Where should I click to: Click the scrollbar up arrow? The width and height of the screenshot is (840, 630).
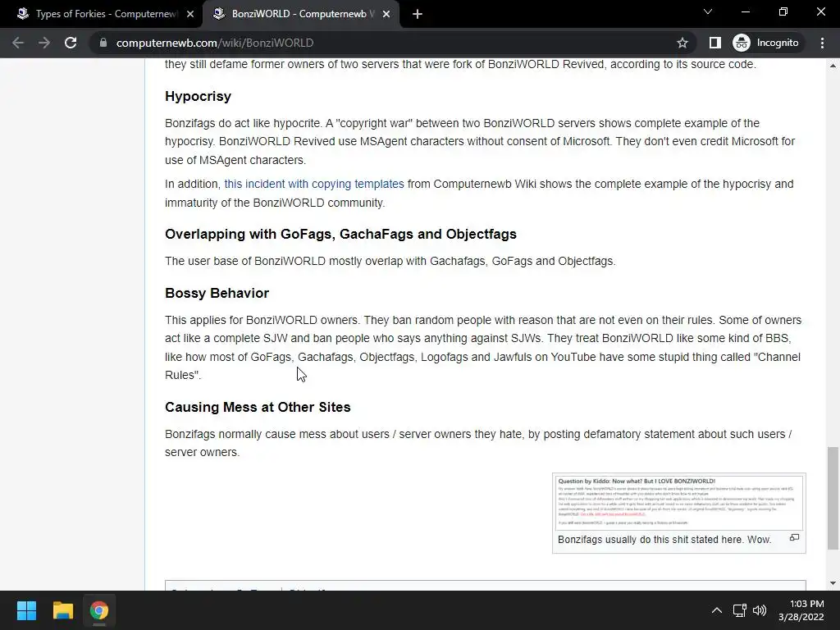coord(833,66)
